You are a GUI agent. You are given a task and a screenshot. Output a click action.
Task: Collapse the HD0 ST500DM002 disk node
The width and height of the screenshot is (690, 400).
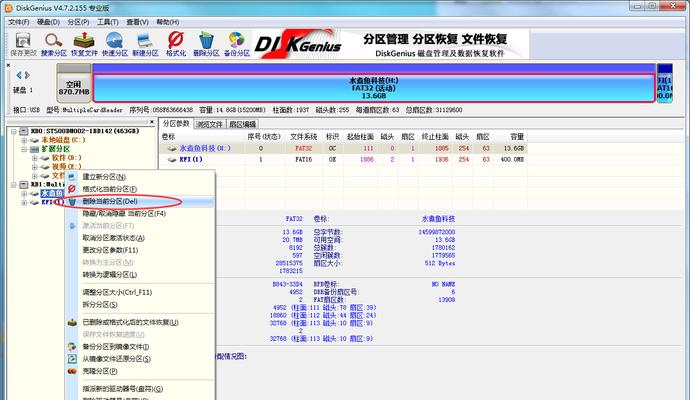click(x=14, y=131)
